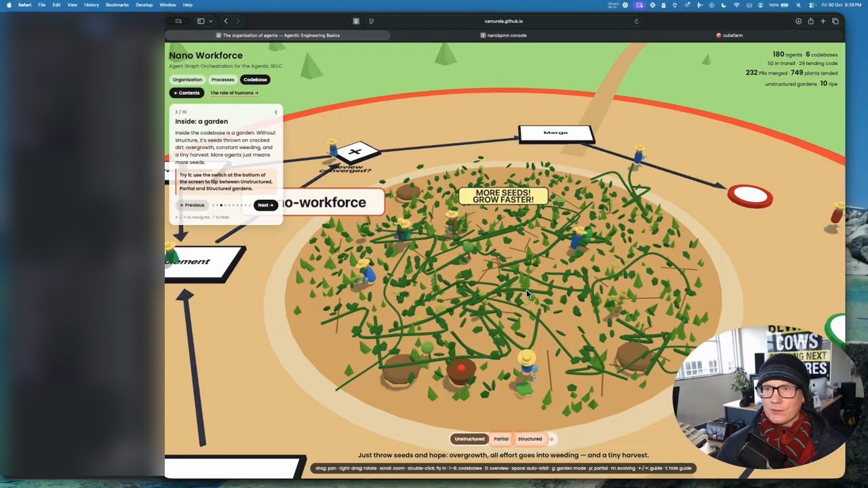Switch garden to Unstructured mode

point(469,439)
